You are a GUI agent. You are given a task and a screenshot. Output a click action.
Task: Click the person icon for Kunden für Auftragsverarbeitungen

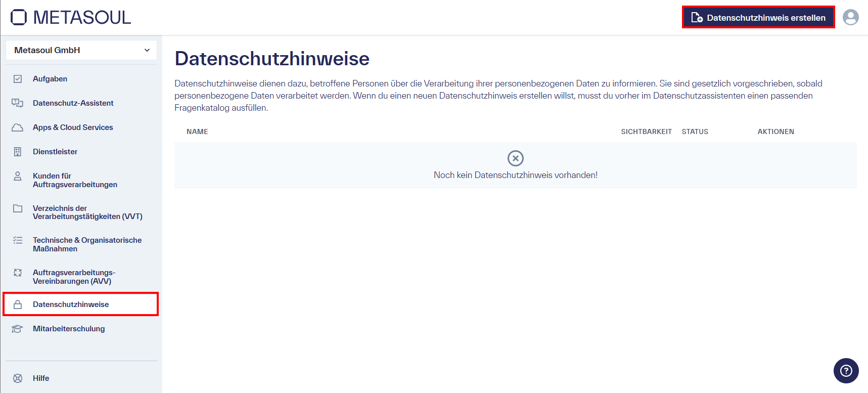click(18, 176)
